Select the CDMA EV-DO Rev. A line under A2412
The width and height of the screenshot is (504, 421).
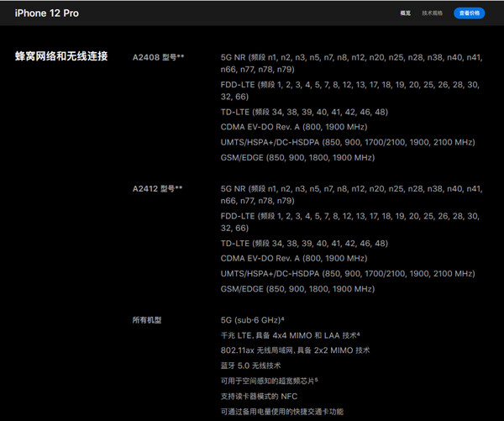(x=294, y=258)
